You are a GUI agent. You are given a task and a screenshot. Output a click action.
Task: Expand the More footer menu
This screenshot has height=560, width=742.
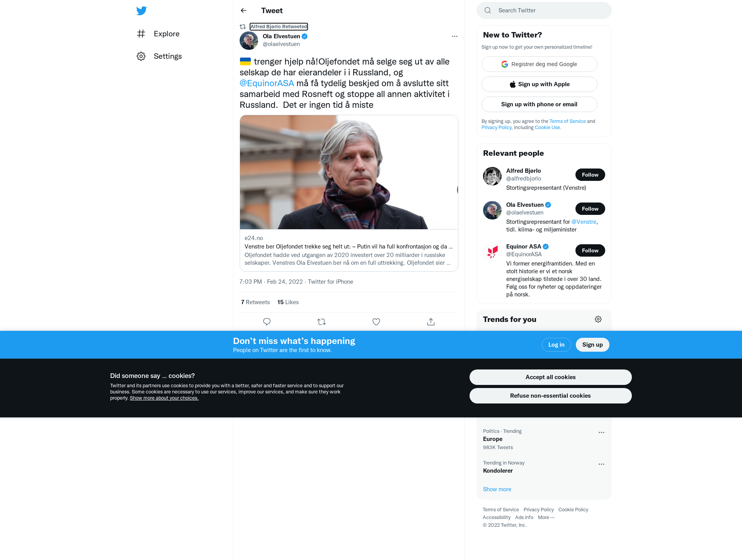coord(546,517)
